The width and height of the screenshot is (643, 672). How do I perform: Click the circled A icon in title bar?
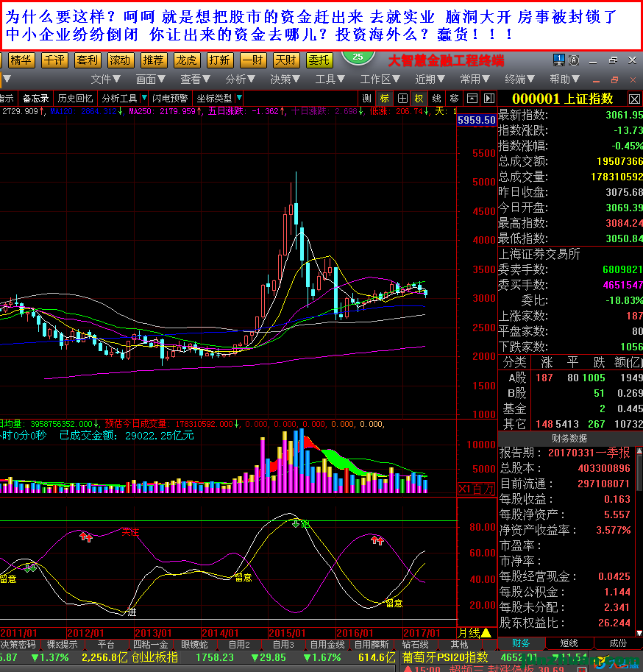click(574, 60)
